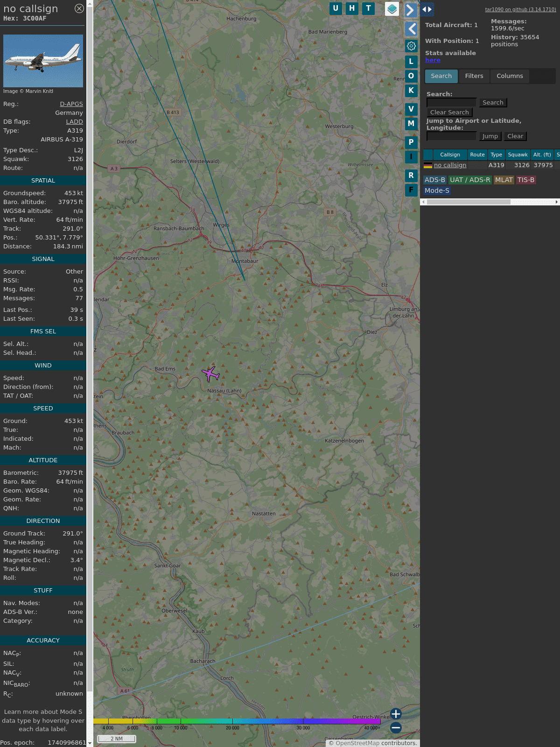
Task: Click the Clear Search button
Action: 449,113
